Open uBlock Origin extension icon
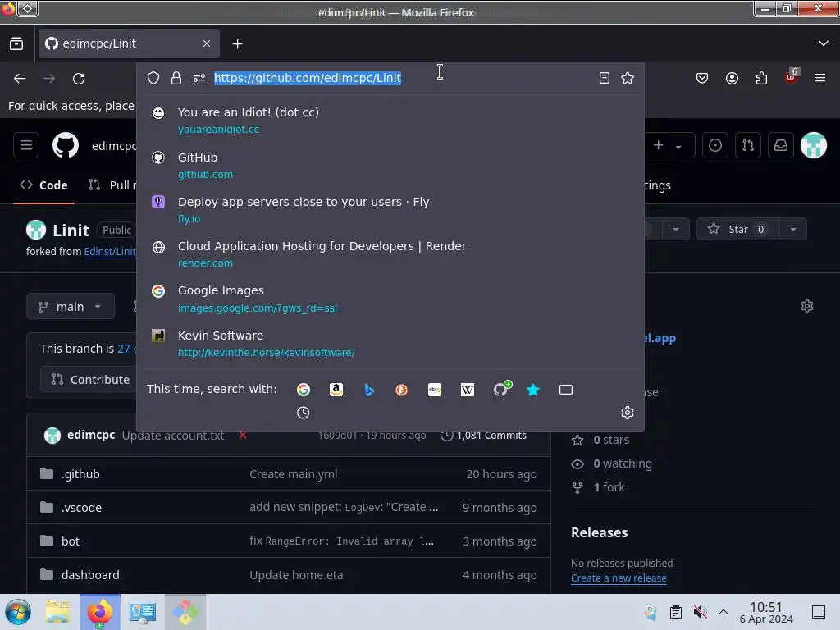Image resolution: width=840 pixels, height=630 pixels. click(x=792, y=78)
